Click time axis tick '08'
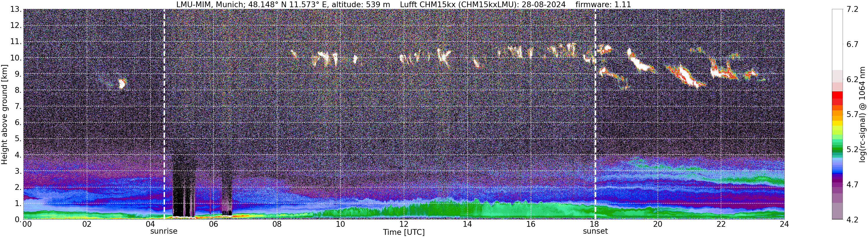Viewport: 868px width, 238px height. [x=277, y=224]
